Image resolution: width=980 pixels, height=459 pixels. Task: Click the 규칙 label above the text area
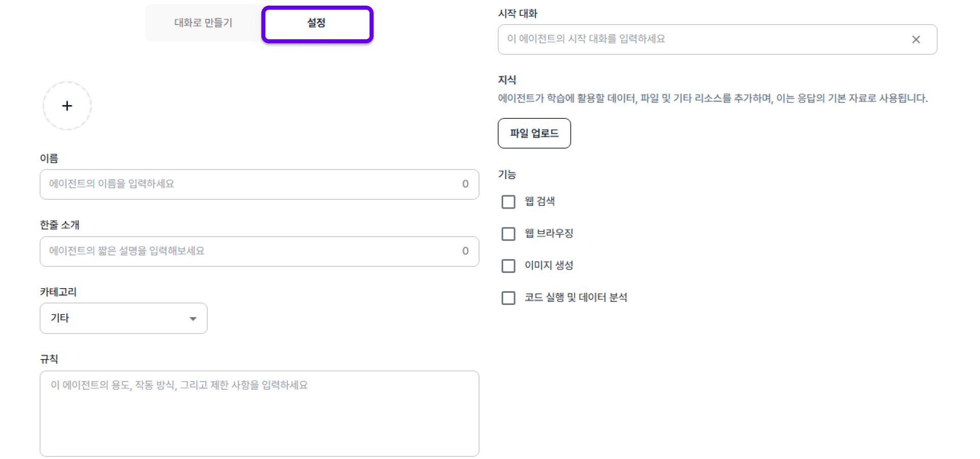(49, 359)
